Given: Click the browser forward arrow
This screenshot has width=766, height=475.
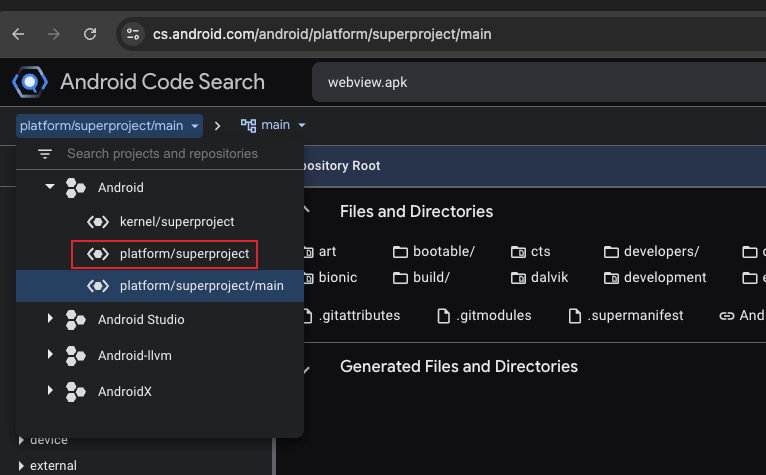Looking at the screenshot, I should 54,34.
